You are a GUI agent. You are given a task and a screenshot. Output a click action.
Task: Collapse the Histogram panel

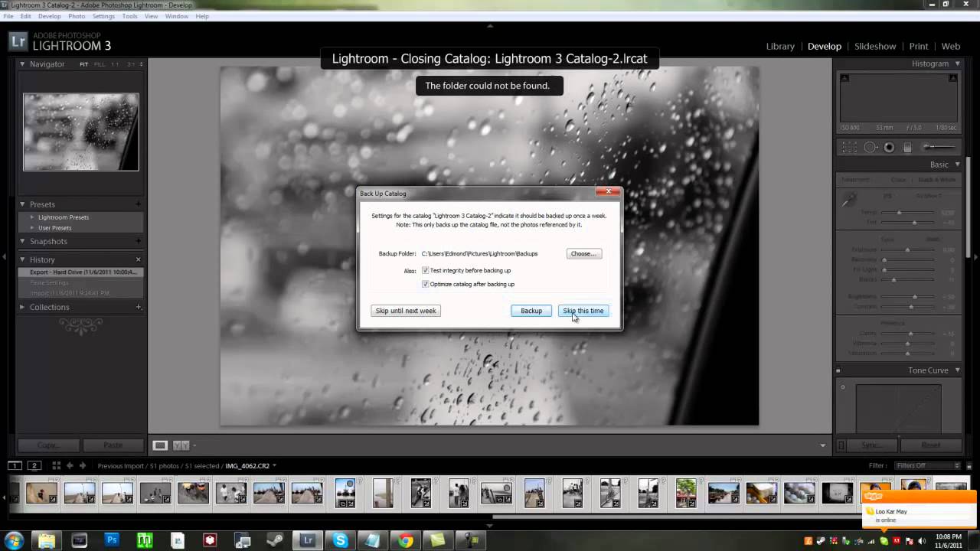(957, 64)
